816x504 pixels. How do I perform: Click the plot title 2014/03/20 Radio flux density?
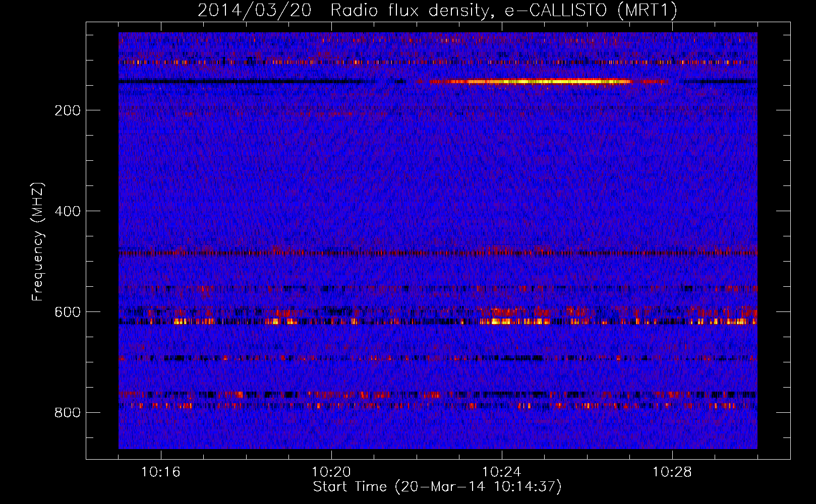click(437, 11)
